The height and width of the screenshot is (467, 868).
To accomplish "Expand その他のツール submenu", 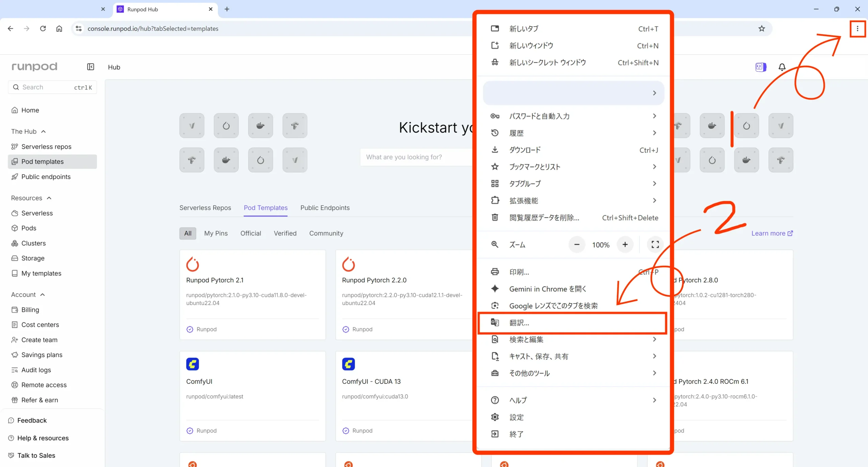I will tap(574, 373).
